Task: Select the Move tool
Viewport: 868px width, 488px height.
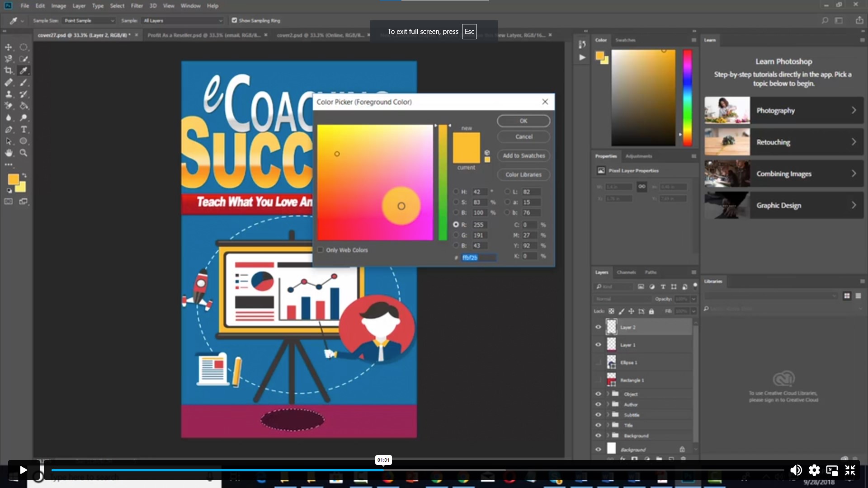Action: coord(9,47)
